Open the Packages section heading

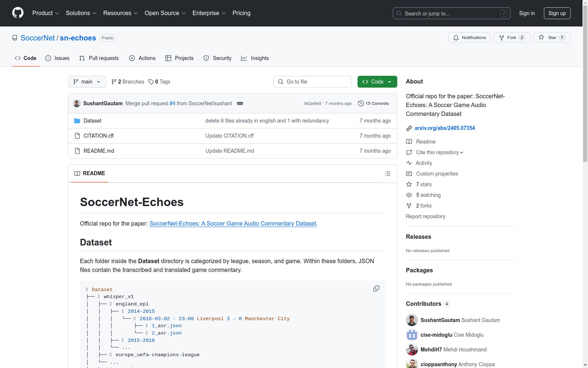pyautogui.click(x=419, y=270)
